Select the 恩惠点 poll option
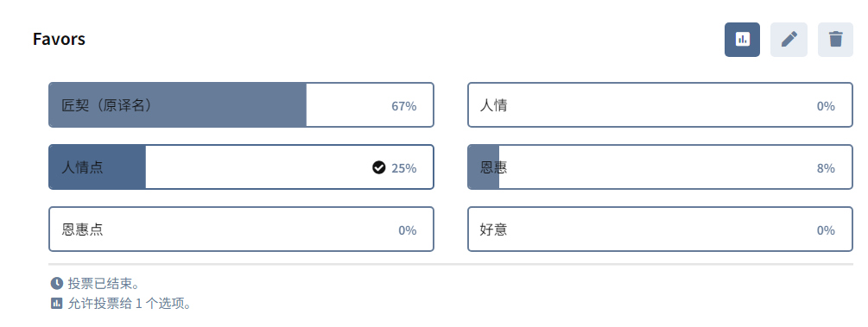The image size is (868, 327). [241, 229]
